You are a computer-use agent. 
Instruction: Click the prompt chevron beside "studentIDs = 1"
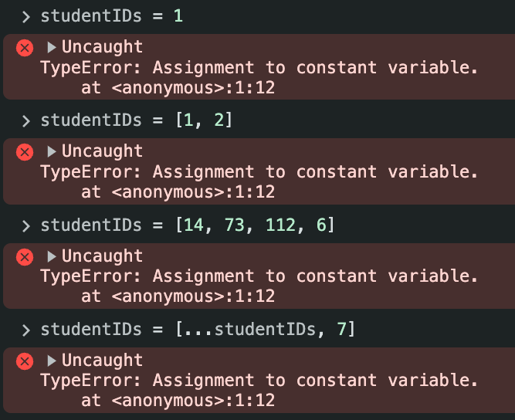(25, 15)
